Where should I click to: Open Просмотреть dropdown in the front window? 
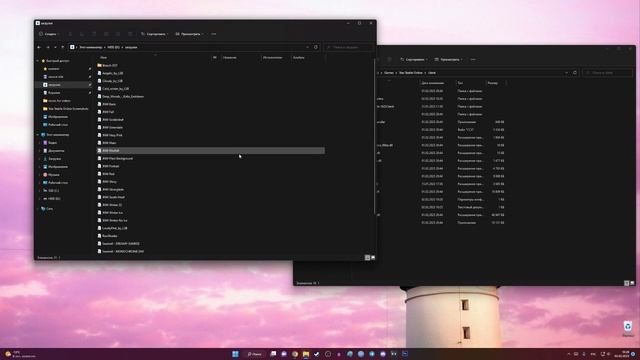pos(189,34)
